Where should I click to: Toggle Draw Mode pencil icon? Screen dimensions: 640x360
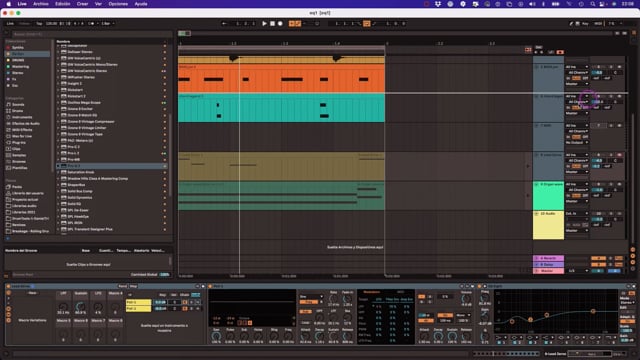tap(571, 24)
